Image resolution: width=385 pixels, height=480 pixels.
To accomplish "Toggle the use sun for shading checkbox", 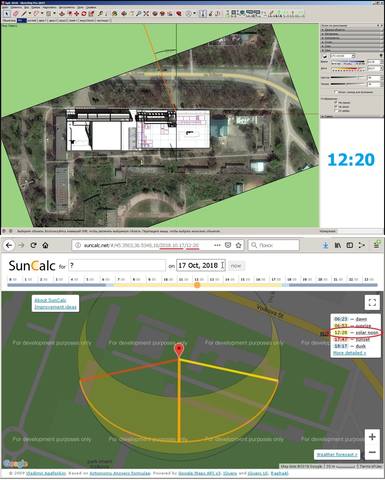I will click(x=336, y=92).
